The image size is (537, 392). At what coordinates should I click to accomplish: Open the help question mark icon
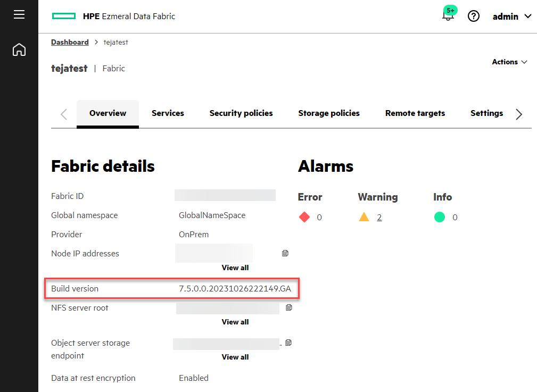click(x=474, y=16)
